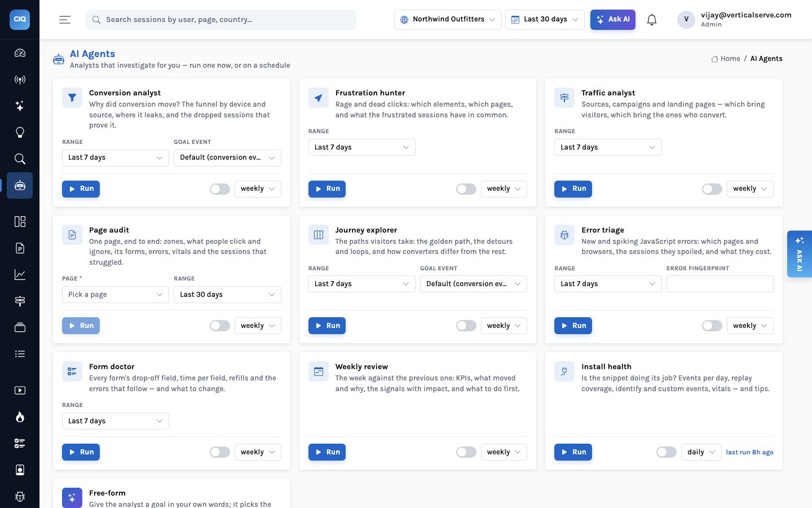The width and height of the screenshot is (812, 508).
Task: Open the dashboard gauge icon in sidebar
Action: click(20, 53)
